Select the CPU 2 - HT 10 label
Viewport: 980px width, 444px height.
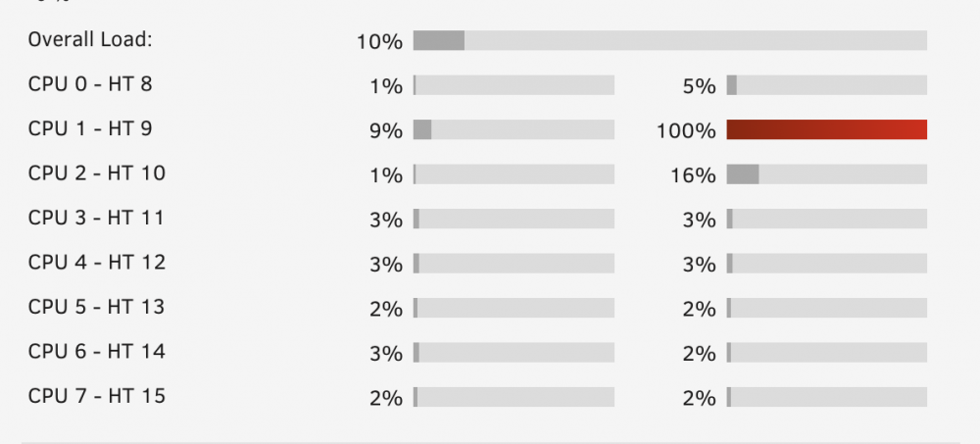click(97, 173)
